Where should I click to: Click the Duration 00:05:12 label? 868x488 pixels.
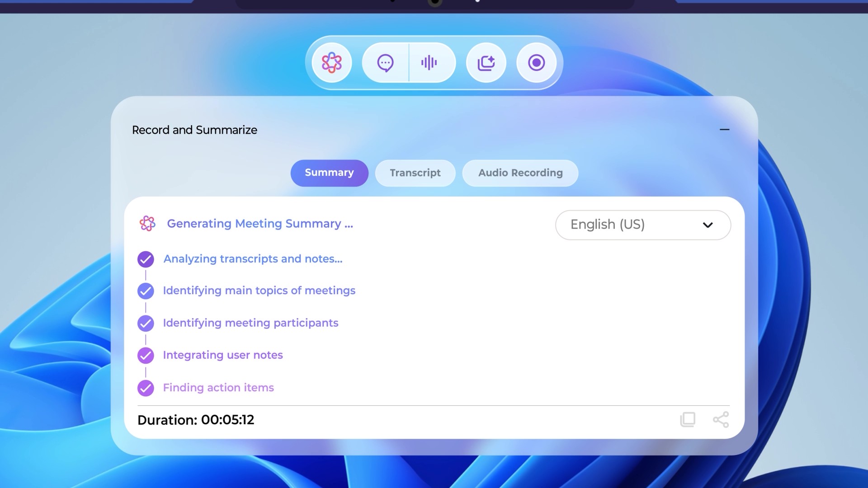pos(196,420)
